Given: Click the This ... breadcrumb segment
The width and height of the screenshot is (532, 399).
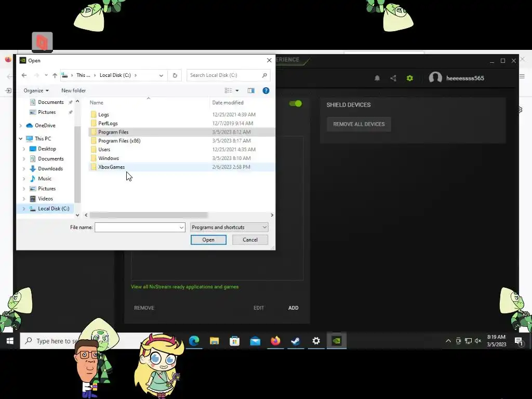Looking at the screenshot, I should (83, 75).
